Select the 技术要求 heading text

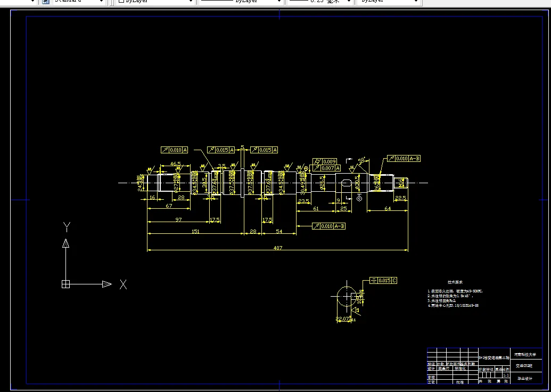[455, 282]
